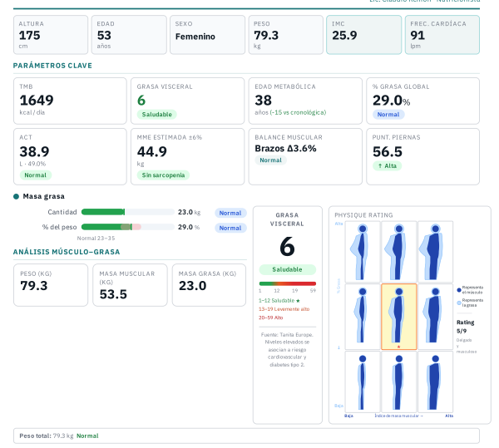Click Normal badge in % Grasa Global card
Viewport: 499px width, 448px height.
coord(388,115)
